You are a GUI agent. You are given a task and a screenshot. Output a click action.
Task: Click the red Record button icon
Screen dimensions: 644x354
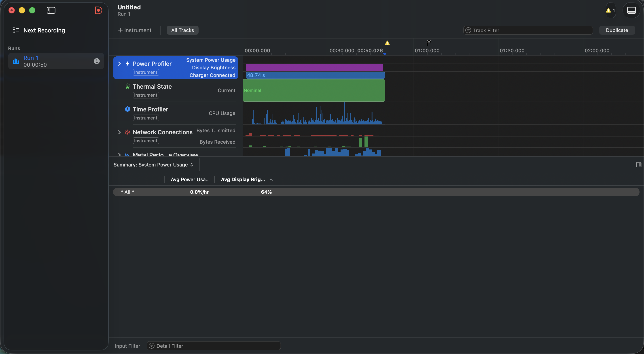[98, 10]
